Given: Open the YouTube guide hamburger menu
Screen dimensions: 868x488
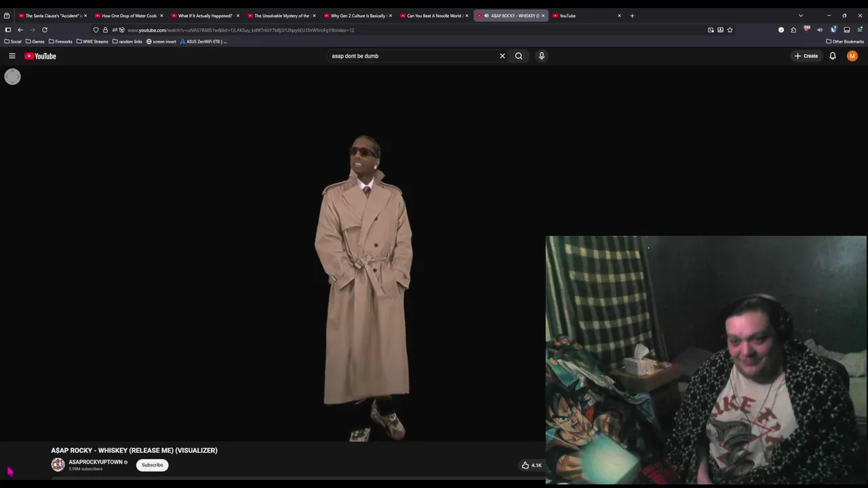Looking at the screenshot, I should pos(12,56).
